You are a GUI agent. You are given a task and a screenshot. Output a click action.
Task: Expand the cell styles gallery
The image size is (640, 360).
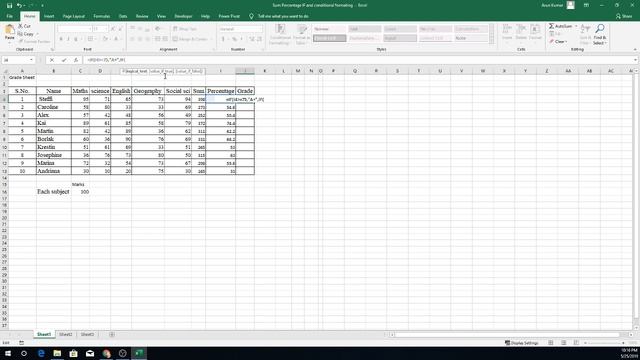(x=491, y=41)
